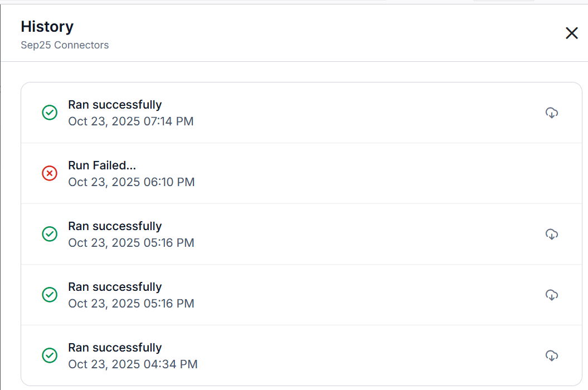Click the green success check for 07:14 PM
The width and height of the screenshot is (588, 390).
click(50, 113)
